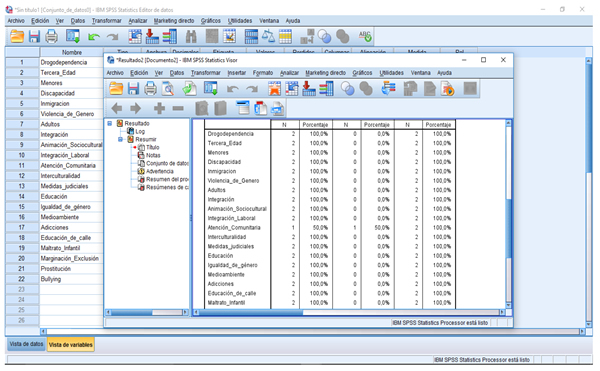Go to variable icon in Visor toolbar
This screenshot has height=371, width=600.
[309, 89]
